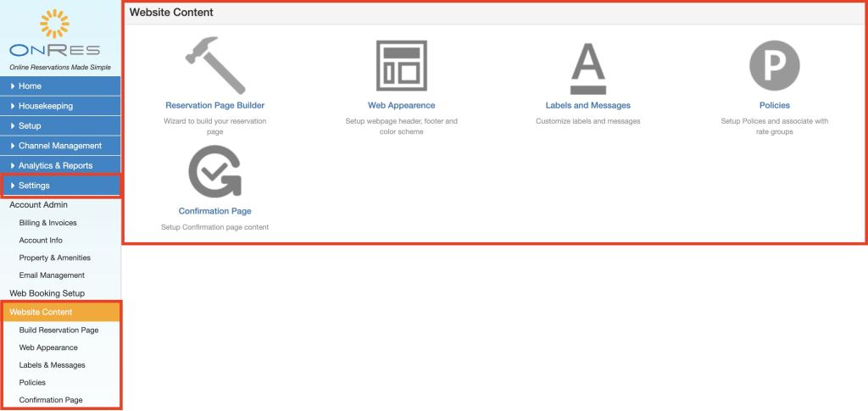Click the 'Website Content' page heading
This screenshot has width=868, height=411.
tap(171, 13)
